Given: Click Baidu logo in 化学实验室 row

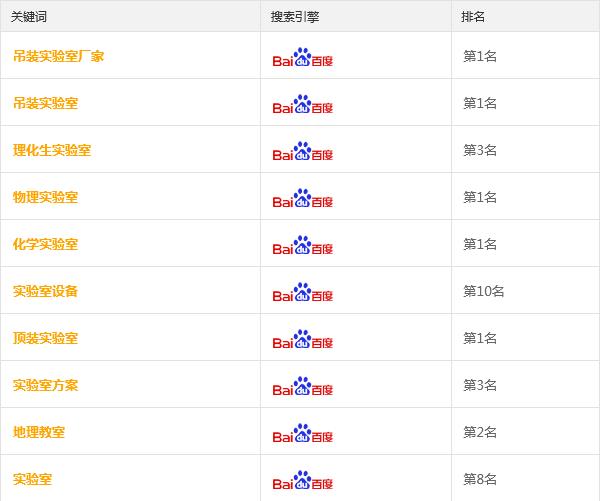Looking at the screenshot, I should point(303,245).
